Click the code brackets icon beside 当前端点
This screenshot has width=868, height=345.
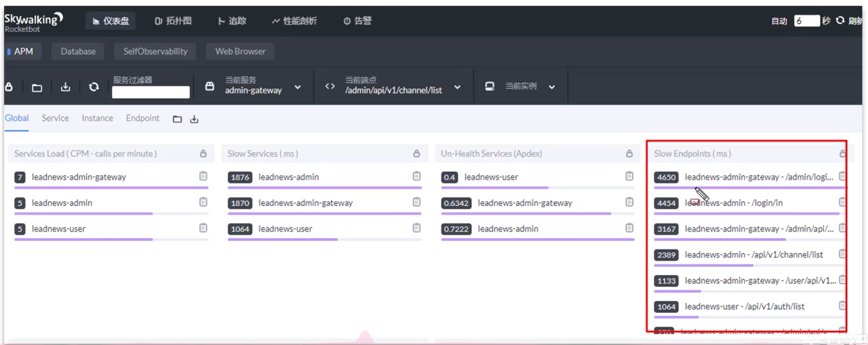pos(330,86)
